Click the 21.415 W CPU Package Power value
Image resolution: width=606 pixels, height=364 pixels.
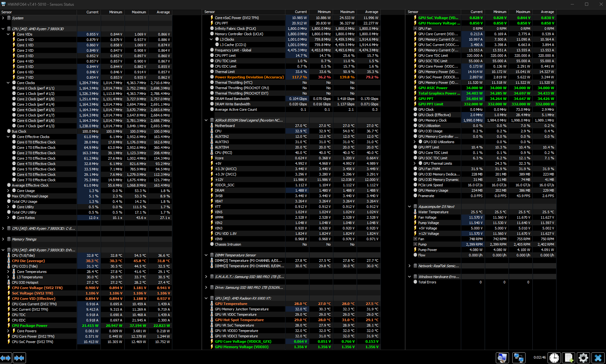click(x=90, y=326)
